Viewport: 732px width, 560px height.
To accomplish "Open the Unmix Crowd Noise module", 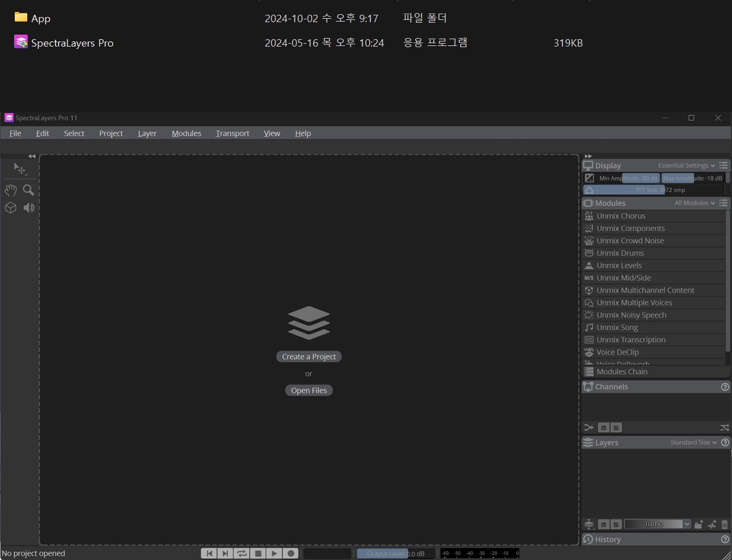I will (654, 241).
